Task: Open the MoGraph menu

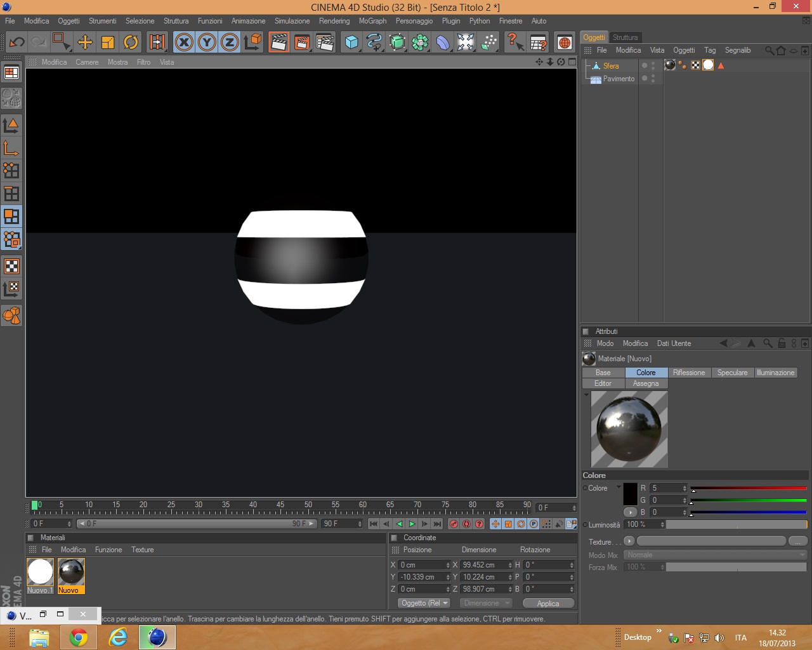Action: pos(372,21)
